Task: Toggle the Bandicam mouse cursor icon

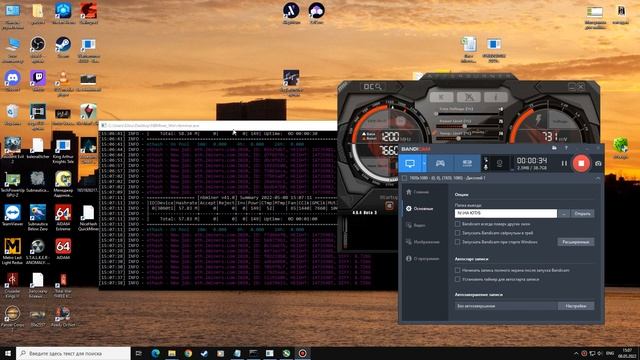Action: 486,159
